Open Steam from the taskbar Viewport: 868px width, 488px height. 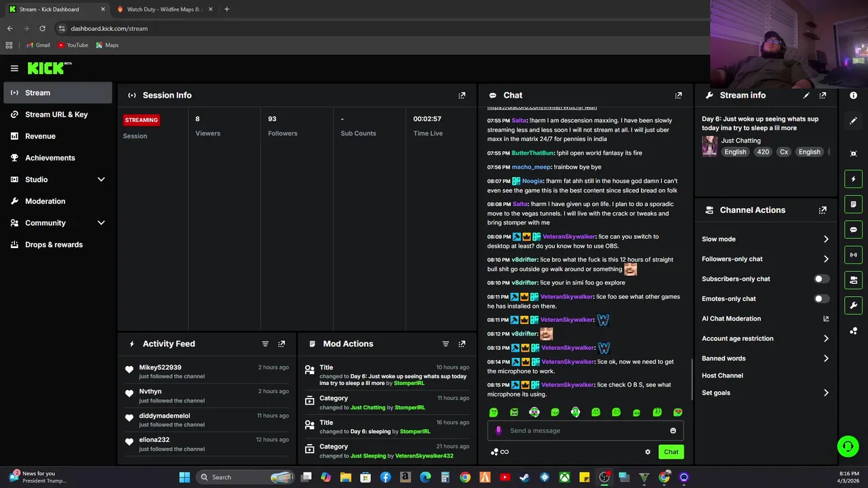pyautogui.click(x=524, y=477)
